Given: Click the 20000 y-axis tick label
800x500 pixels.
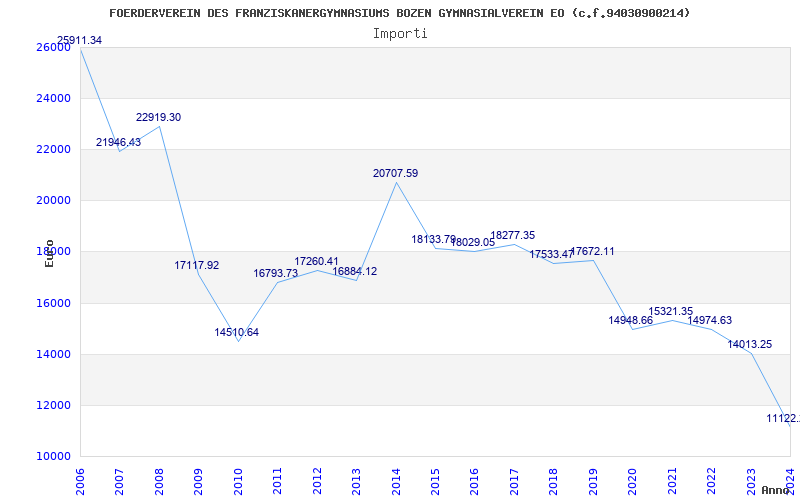Looking at the screenshot, I should 53,201.
